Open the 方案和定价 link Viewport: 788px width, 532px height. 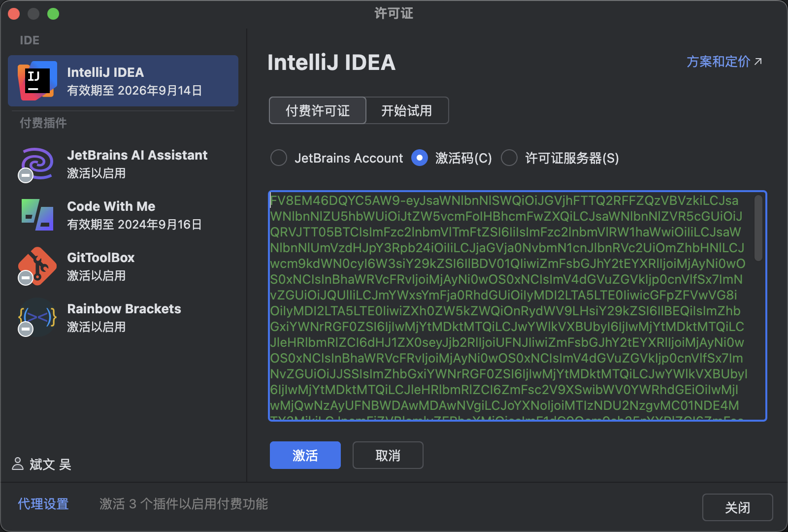719,62
